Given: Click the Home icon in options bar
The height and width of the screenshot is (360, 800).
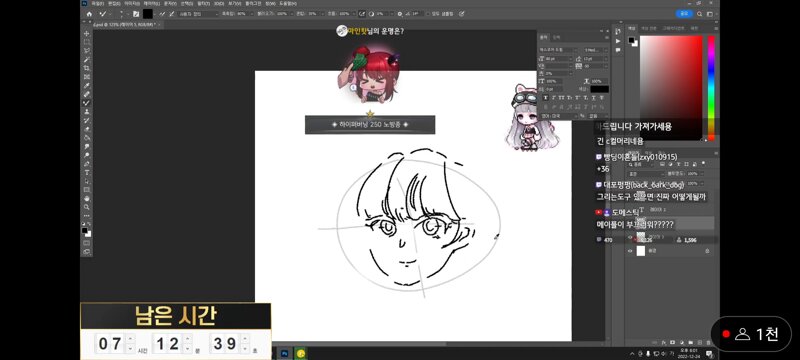Looking at the screenshot, I should tap(89, 14).
